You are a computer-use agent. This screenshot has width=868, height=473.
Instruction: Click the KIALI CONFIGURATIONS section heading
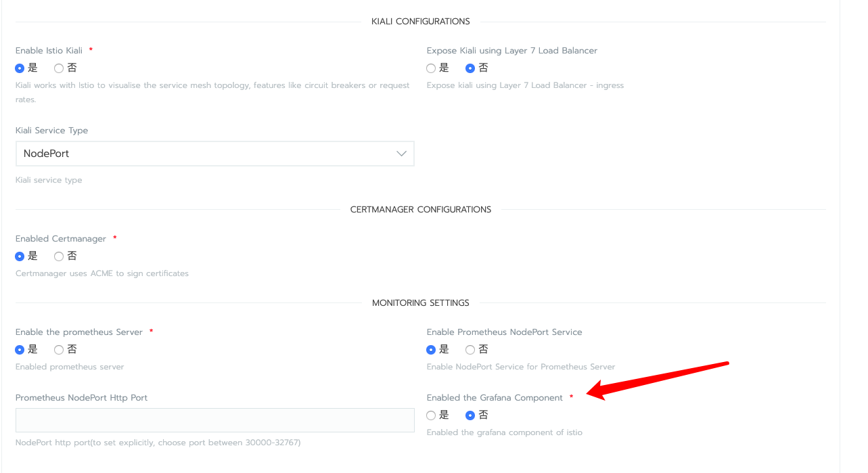coord(420,22)
